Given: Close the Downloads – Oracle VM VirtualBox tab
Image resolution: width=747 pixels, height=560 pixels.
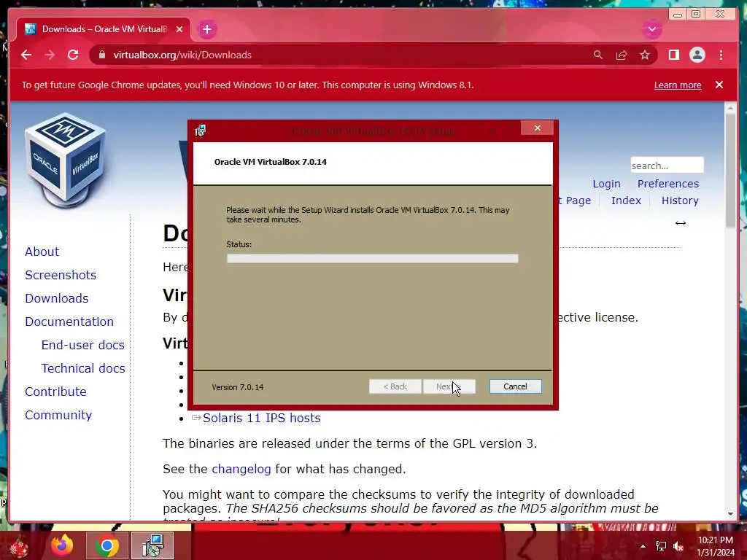Looking at the screenshot, I should 179,29.
